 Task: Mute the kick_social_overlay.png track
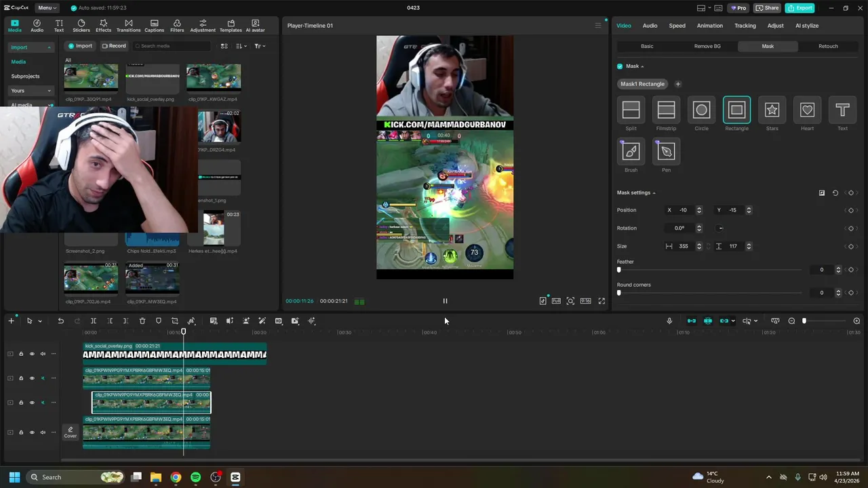(43, 354)
